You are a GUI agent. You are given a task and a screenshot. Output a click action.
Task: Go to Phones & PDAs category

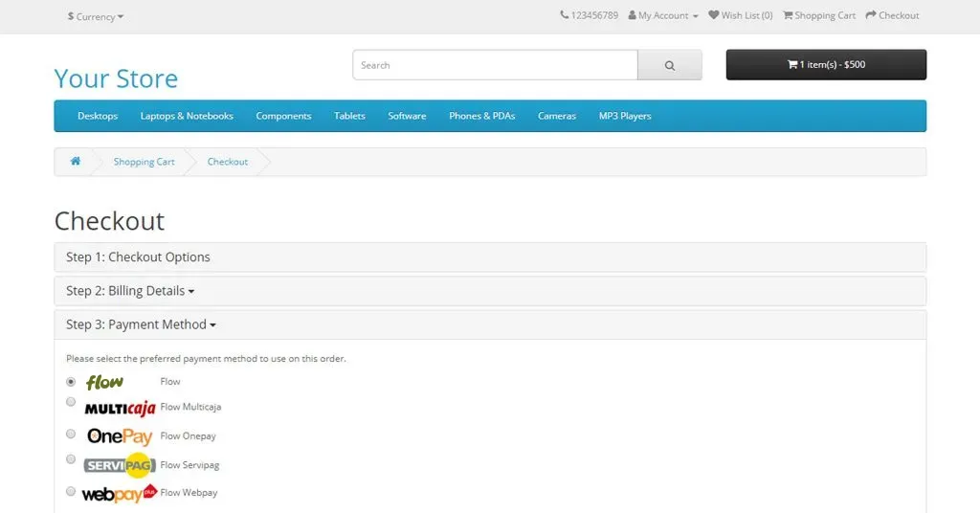click(x=482, y=116)
